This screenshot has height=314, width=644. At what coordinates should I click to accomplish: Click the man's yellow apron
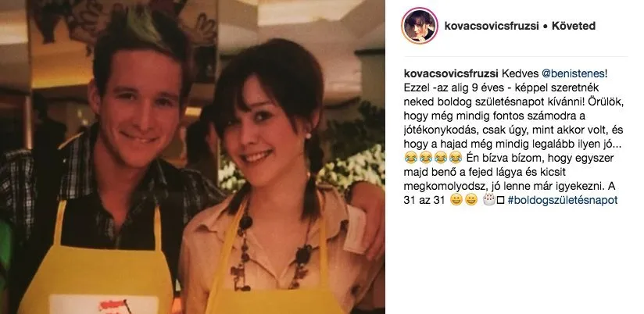click(x=98, y=267)
